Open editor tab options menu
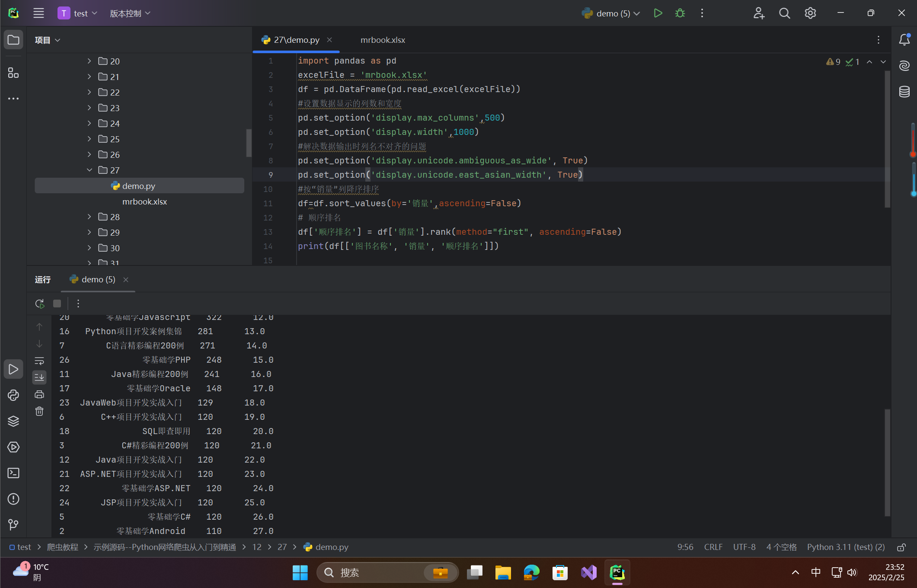This screenshot has width=917, height=588. point(879,40)
